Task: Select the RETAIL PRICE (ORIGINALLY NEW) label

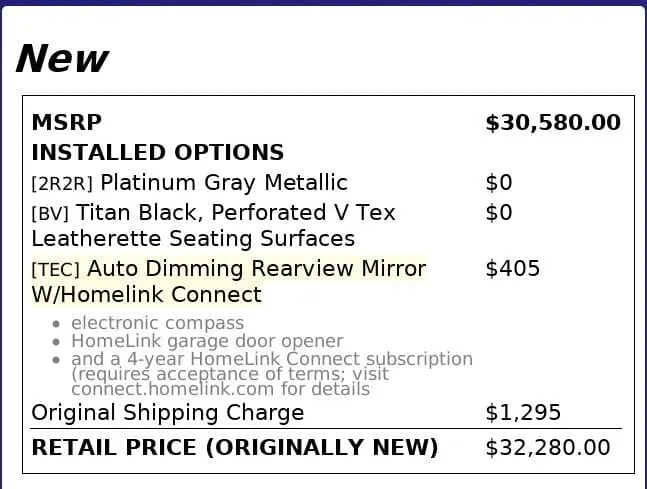Action: point(235,447)
